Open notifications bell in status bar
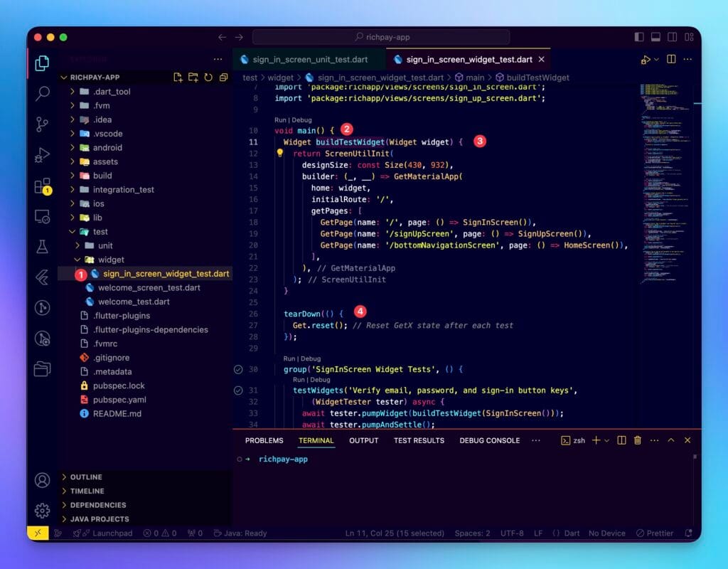728x569 pixels. pyautogui.click(x=688, y=533)
